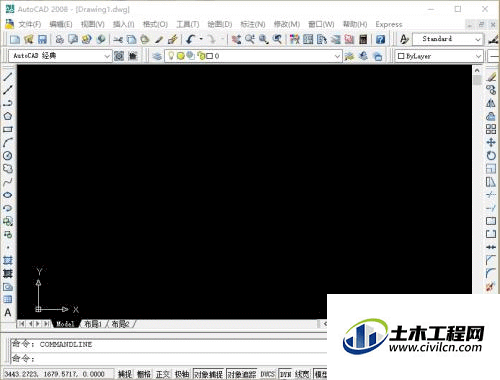
Task: Switch to the Model tab
Action: pyautogui.click(x=65, y=324)
